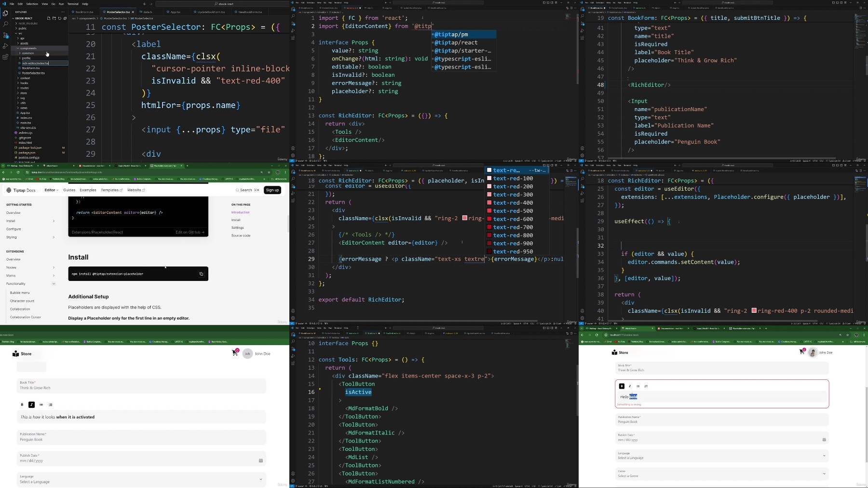Click John Doe avatar on the 'Hello bold' Store page
The height and width of the screenshot is (488, 868).
813,352
